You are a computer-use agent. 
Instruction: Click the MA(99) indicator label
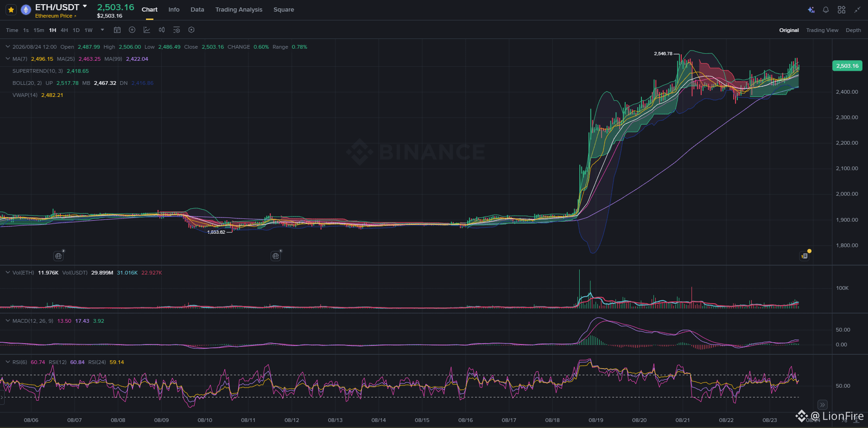pos(114,59)
